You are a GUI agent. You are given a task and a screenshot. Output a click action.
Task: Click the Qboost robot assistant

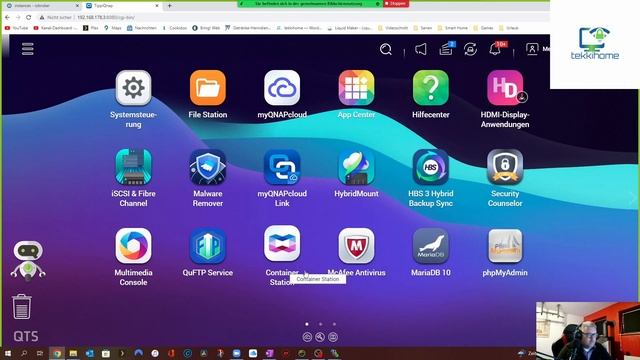pos(28,260)
